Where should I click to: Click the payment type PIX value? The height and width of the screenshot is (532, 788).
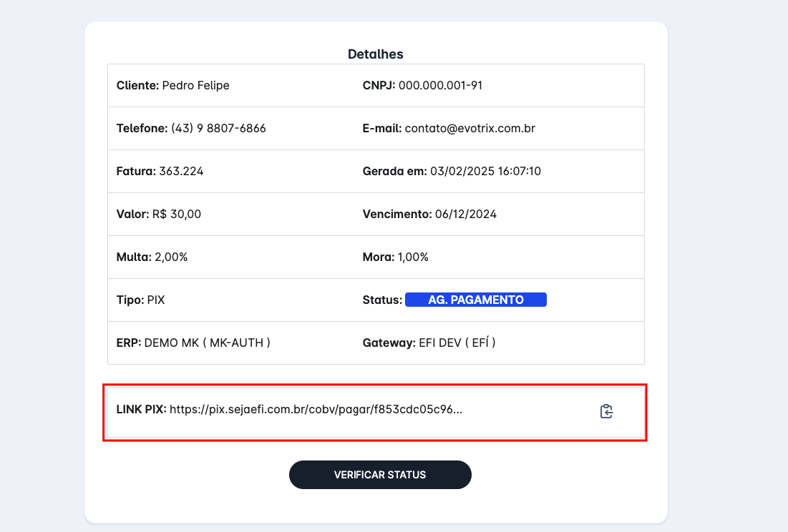coord(156,300)
